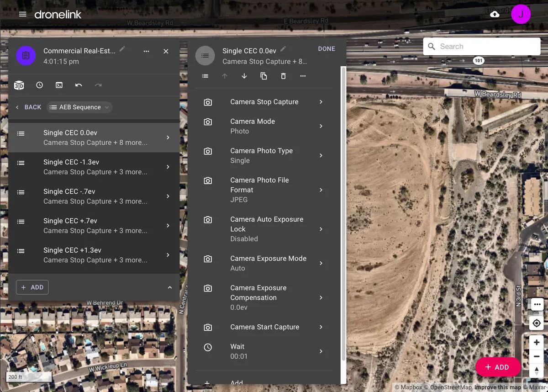Zoom out on the map

click(537, 356)
